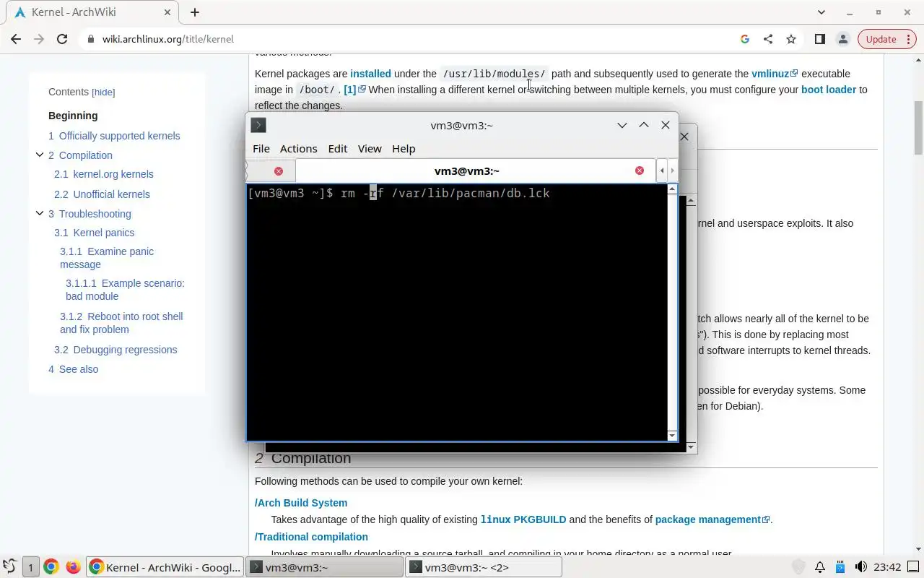Click the forward navigation arrow
924x578 pixels.
39,39
